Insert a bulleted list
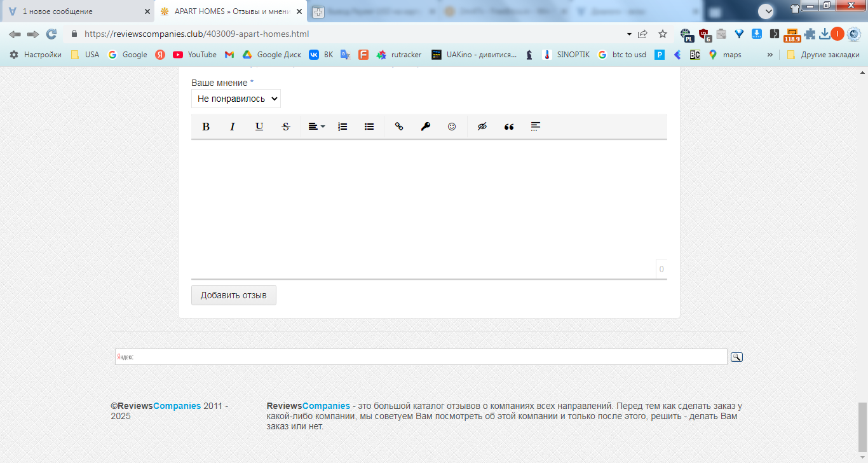This screenshot has height=463, width=868. click(x=369, y=127)
